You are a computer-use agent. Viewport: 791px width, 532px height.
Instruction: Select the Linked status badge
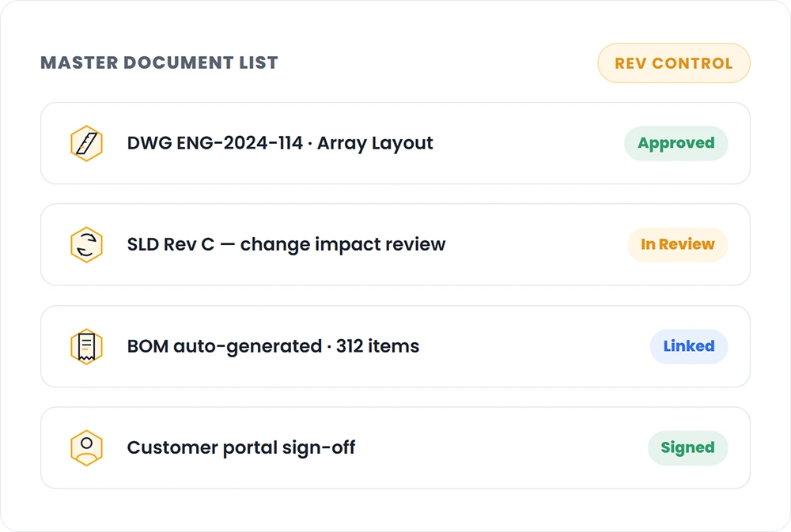click(x=689, y=346)
